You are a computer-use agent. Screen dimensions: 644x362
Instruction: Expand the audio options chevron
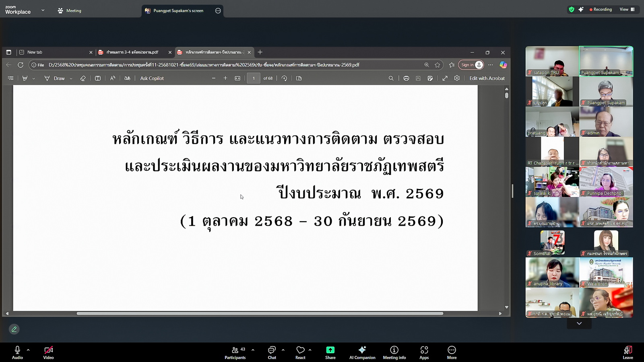28,350
